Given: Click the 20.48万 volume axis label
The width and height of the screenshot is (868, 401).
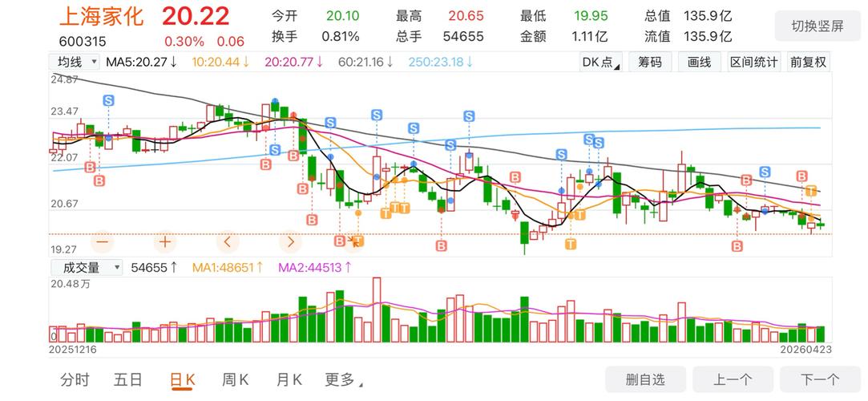Looking at the screenshot, I should [x=69, y=284].
